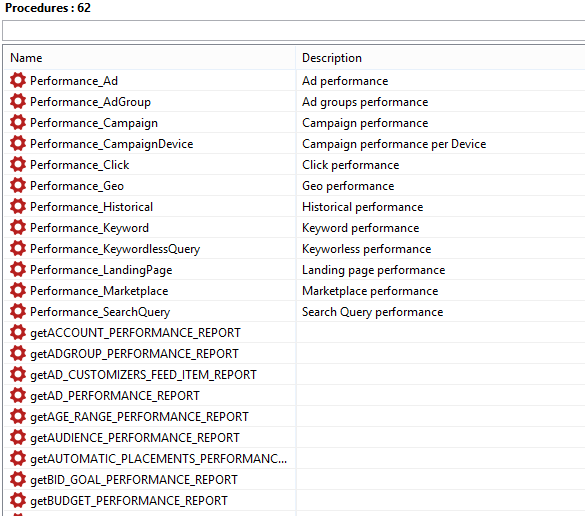Viewport: 585px width, 516px height.
Task: Select Performance_SearchQuery entry
Action: 100,312
